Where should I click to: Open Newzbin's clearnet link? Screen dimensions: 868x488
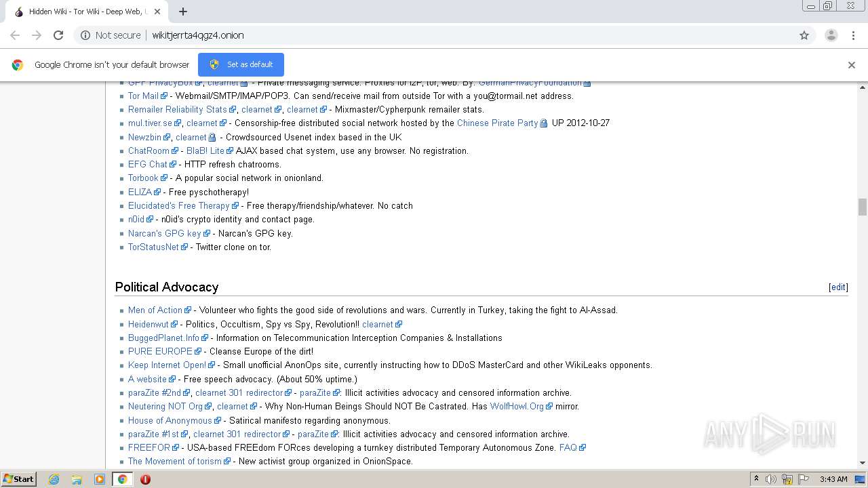(191, 137)
